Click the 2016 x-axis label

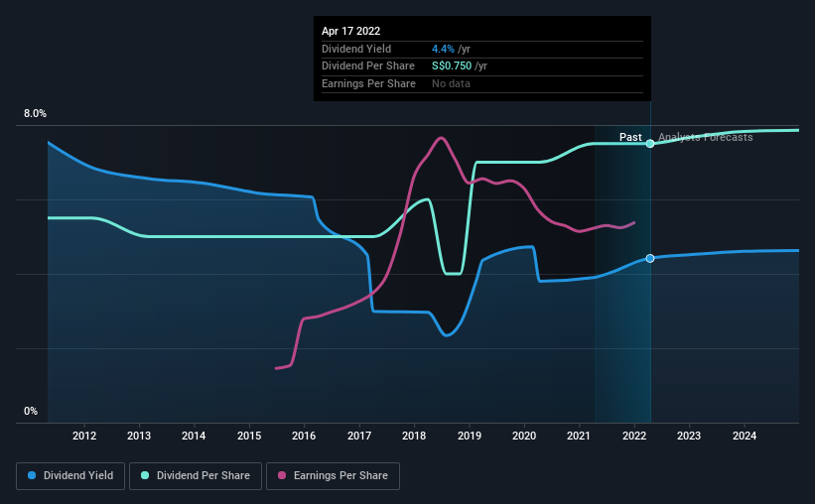304,436
